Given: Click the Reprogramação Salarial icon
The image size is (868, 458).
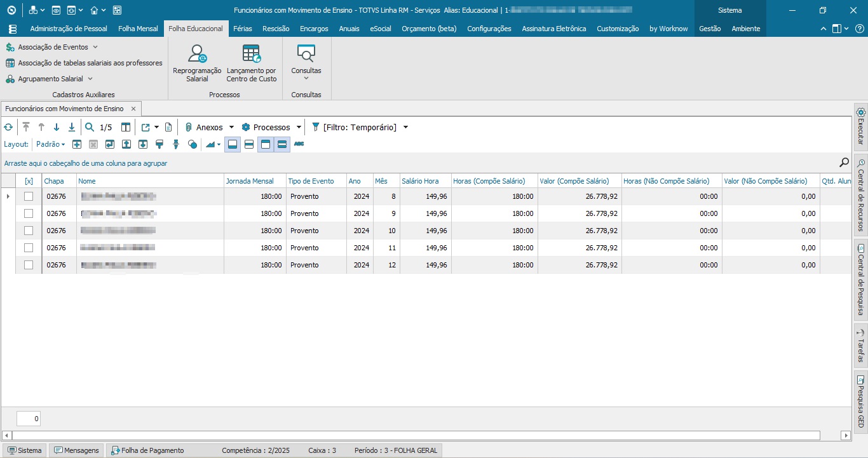Looking at the screenshot, I should pos(197,55).
